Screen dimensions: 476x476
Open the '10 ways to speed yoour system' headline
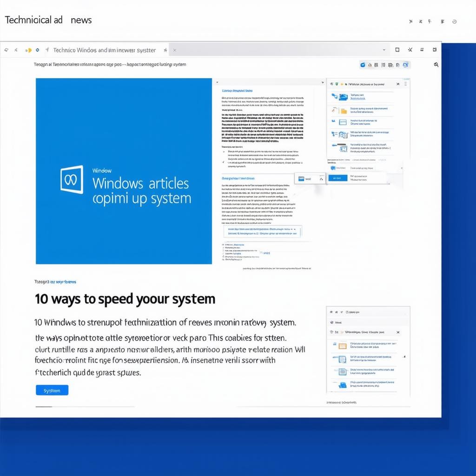click(x=125, y=299)
